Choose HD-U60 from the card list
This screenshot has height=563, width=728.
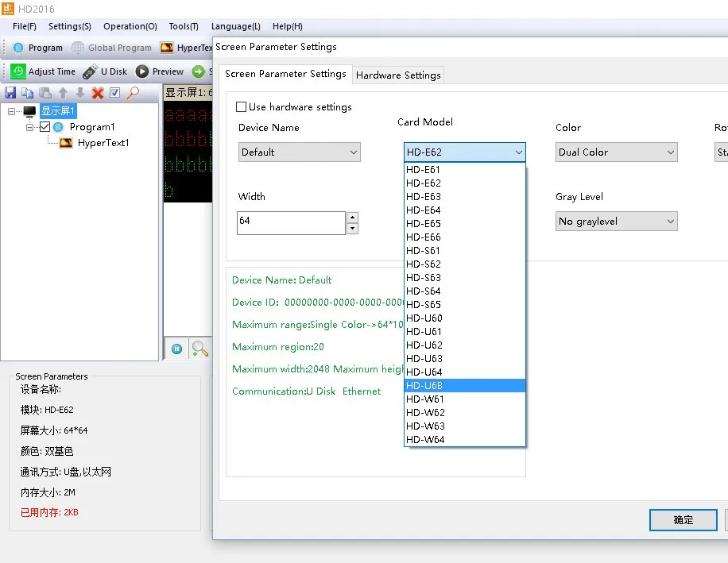(x=465, y=318)
